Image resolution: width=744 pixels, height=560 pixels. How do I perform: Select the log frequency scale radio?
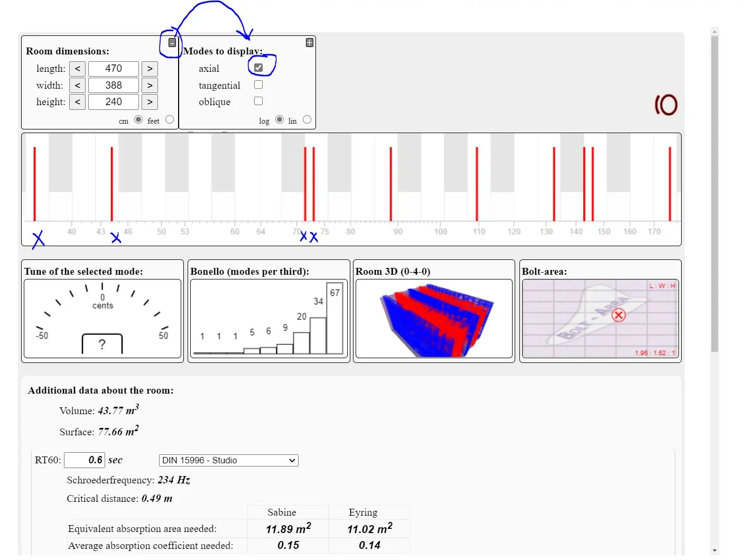pyautogui.click(x=280, y=119)
